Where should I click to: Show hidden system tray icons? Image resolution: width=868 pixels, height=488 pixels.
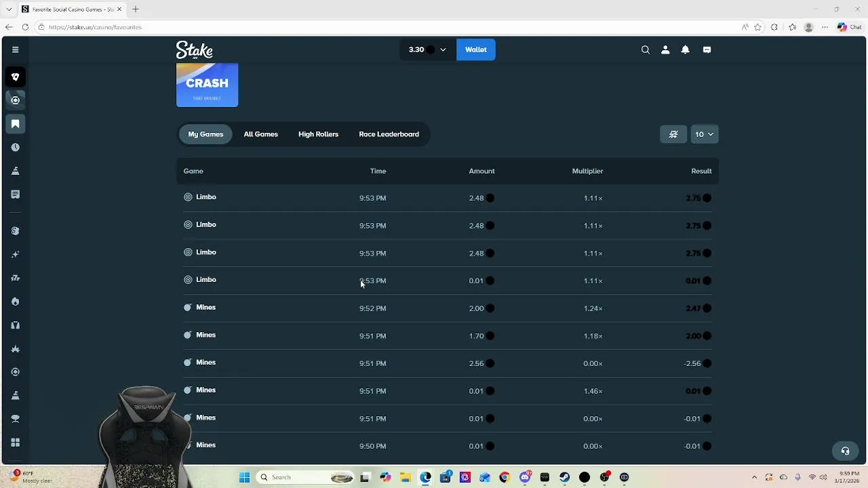coord(754,477)
